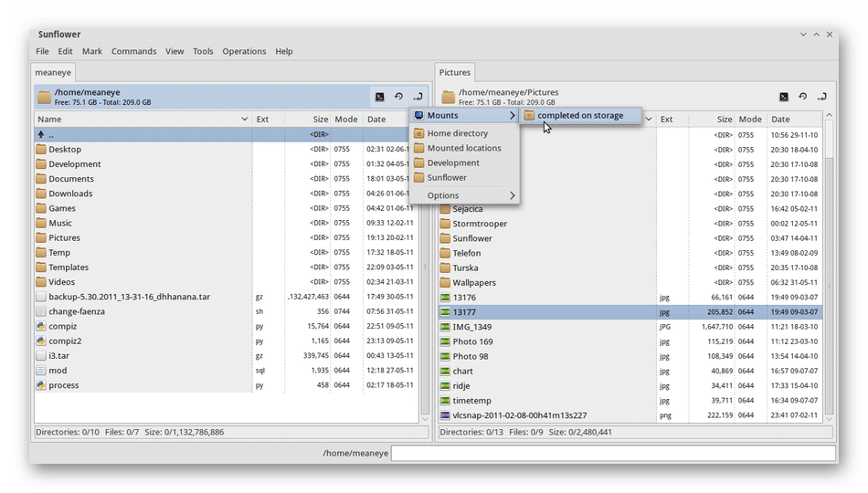This screenshot has width=868, height=493.
Task: Focus the command line input field
Action: [613, 453]
